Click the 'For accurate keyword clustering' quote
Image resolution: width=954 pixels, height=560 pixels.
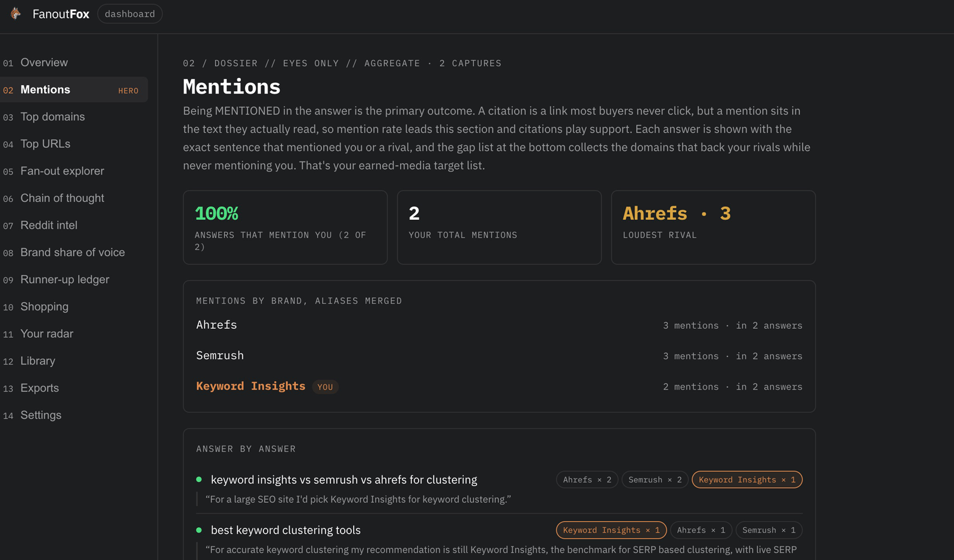501,550
